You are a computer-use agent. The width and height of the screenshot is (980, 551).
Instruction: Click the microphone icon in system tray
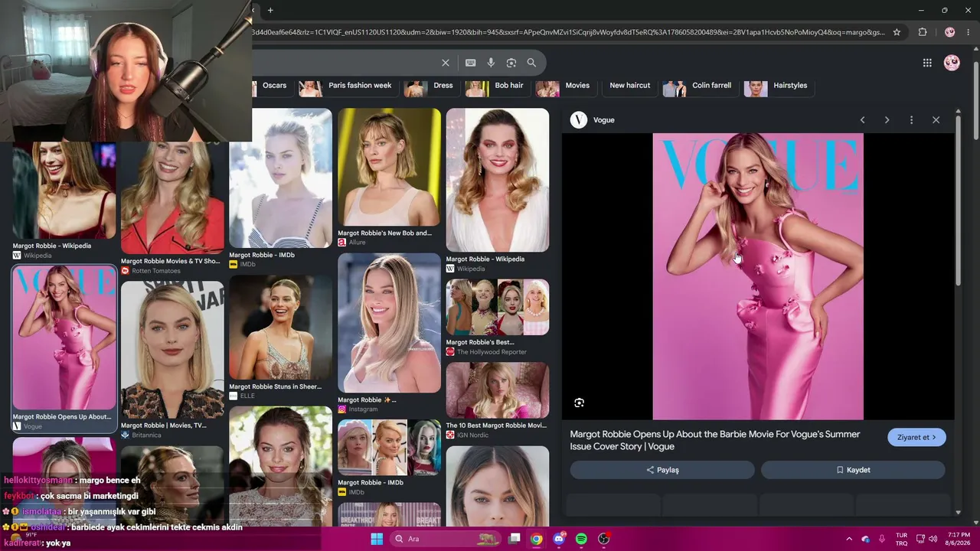[882, 539]
